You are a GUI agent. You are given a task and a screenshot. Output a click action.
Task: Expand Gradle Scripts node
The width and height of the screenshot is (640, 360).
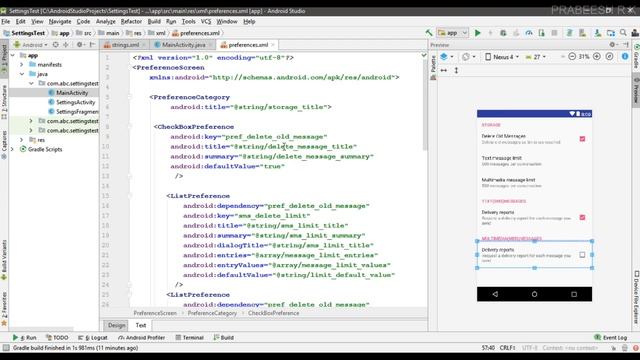13,149
